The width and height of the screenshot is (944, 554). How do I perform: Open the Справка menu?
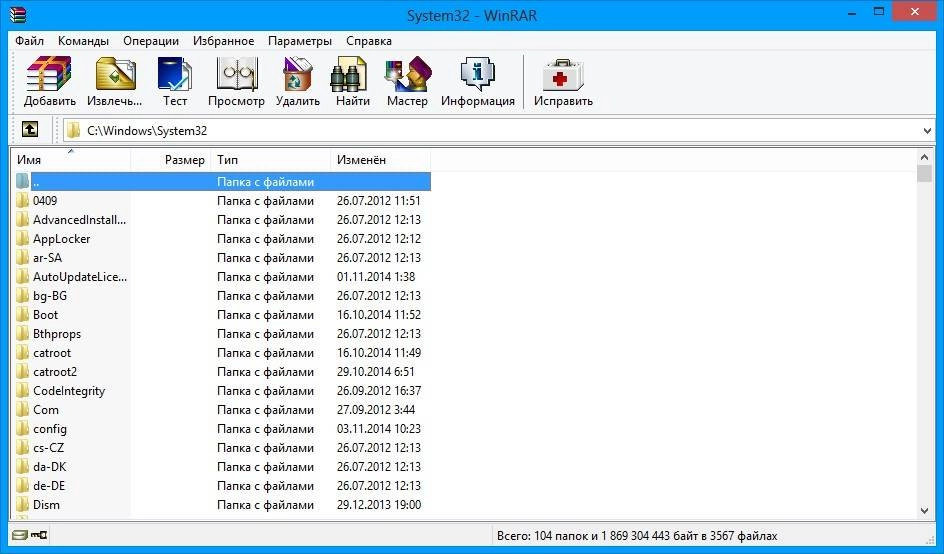(x=369, y=41)
